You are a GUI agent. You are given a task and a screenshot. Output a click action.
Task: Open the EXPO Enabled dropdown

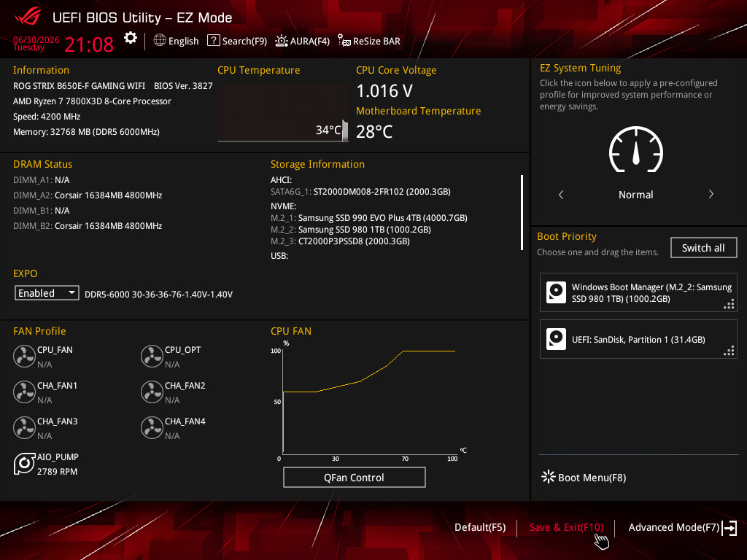click(x=47, y=293)
